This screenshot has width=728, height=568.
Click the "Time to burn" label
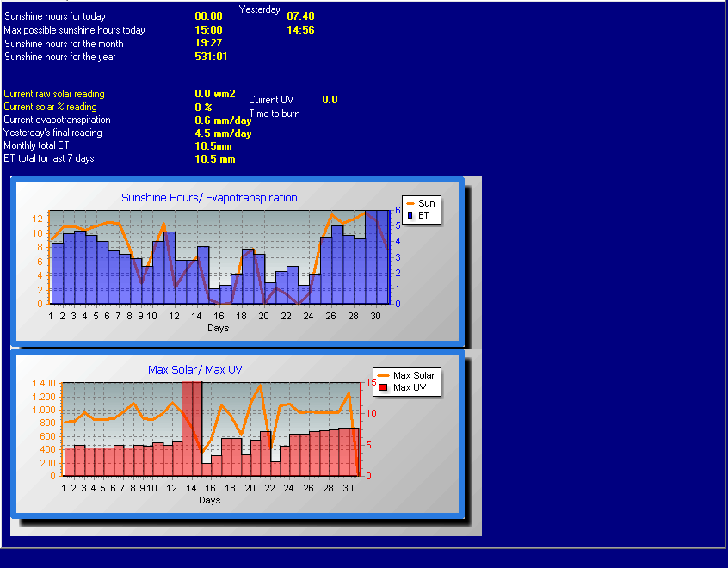tap(275, 114)
